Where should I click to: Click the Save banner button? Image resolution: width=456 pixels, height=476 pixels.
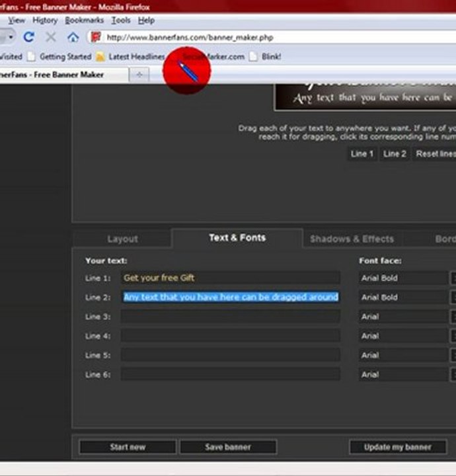[228, 447]
